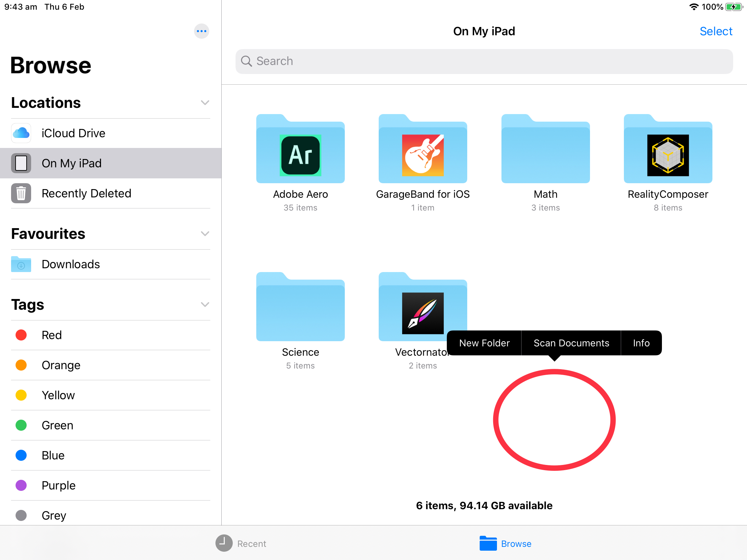The width and height of the screenshot is (747, 560).
Task: Check the Wi-Fi status icon
Action: point(694,7)
